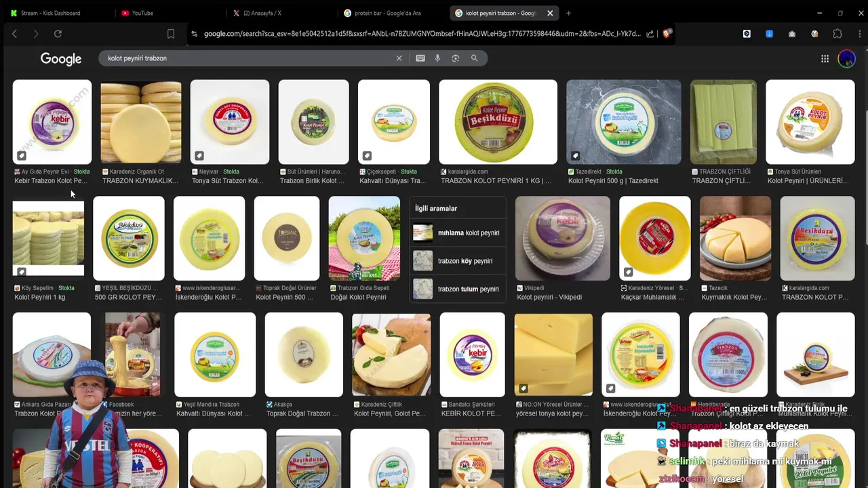This screenshot has width=868, height=488.
Task: Open Toprak Doğal Ürünler Kolot Peyniri 500 image
Action: pos(287,239)
